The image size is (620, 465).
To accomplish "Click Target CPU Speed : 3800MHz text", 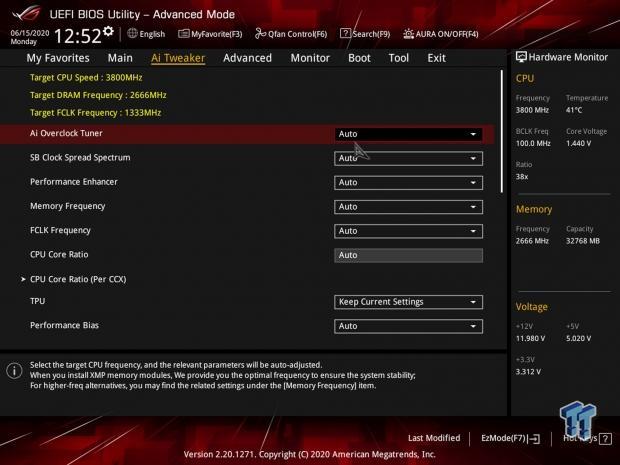I will click(x=86, y=78).
